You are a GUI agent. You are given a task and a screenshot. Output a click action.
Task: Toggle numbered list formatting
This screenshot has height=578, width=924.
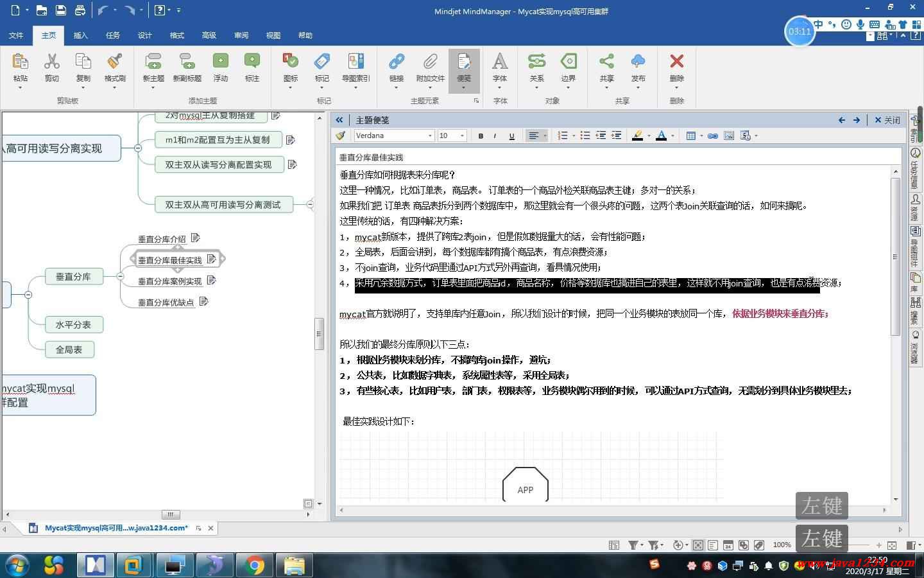(563, 136)
